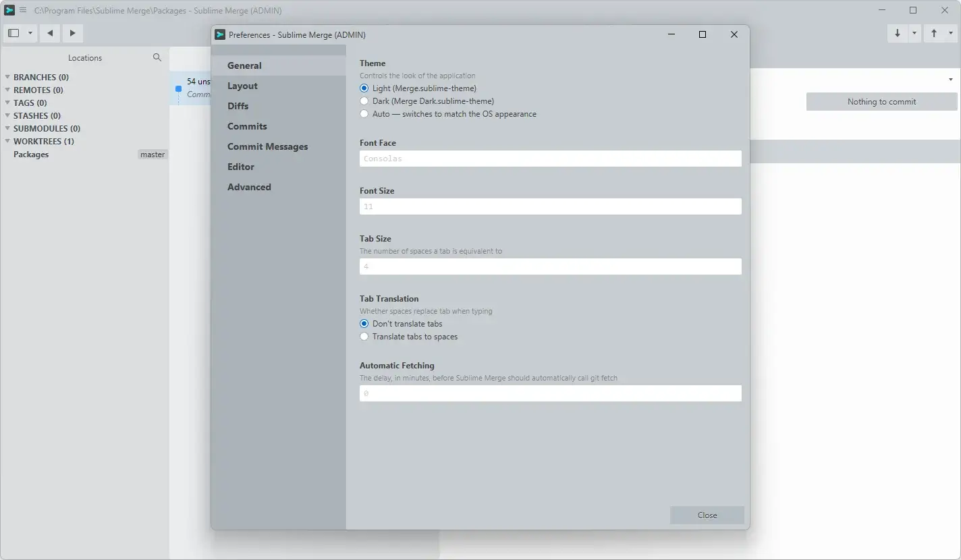
Task: Click the Sublime Merge app icon in title bar
Action: (x=10, y=10)
